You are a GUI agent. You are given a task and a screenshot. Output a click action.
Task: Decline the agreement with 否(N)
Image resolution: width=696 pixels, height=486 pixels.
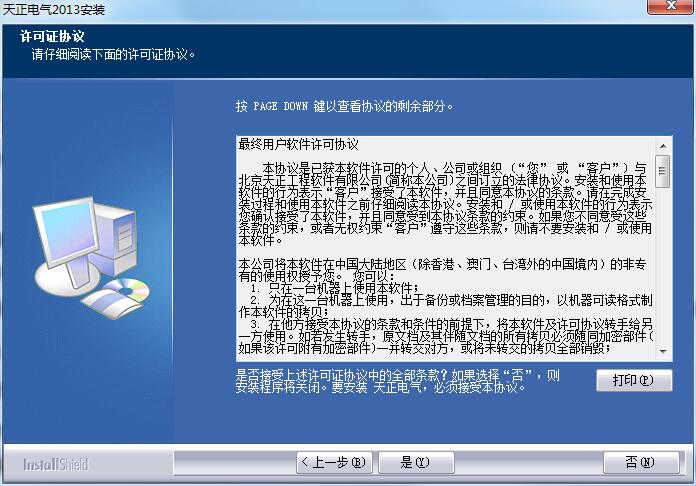[x=641, y=462]
